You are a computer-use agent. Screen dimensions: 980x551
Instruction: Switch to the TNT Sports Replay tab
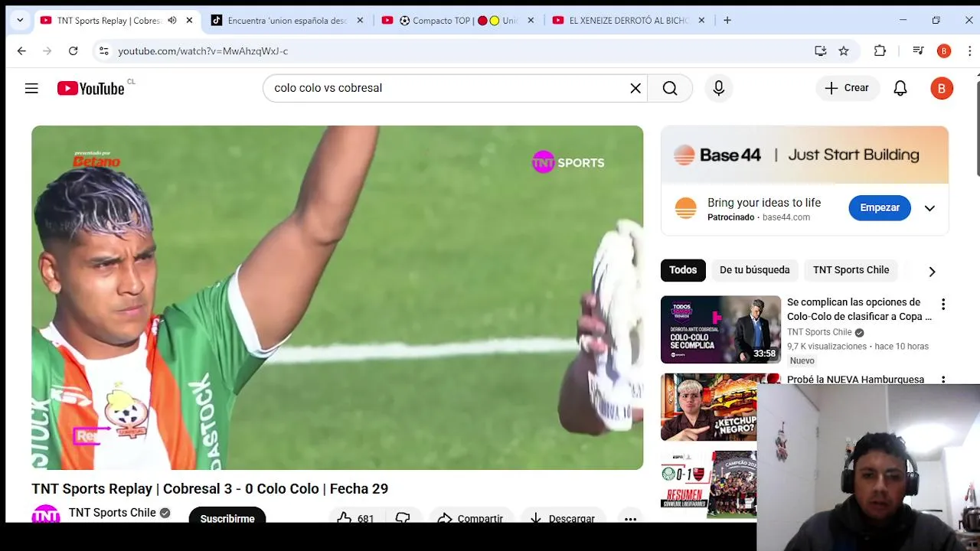(x=107, y=21)
